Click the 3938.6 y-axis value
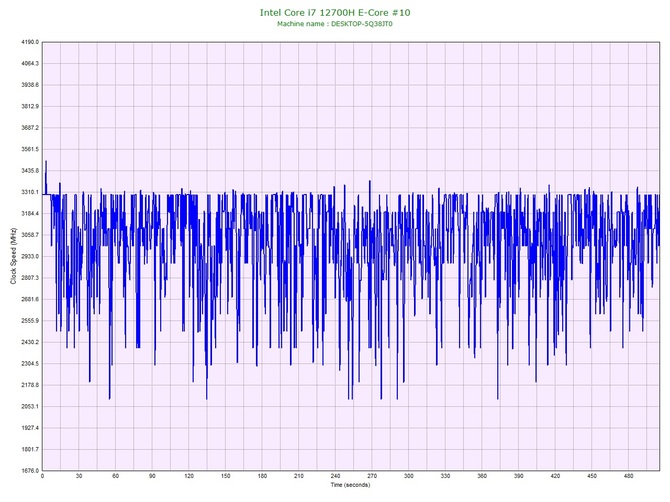The height and width of the screenshot is (502, 670). (x=30, y=85)
